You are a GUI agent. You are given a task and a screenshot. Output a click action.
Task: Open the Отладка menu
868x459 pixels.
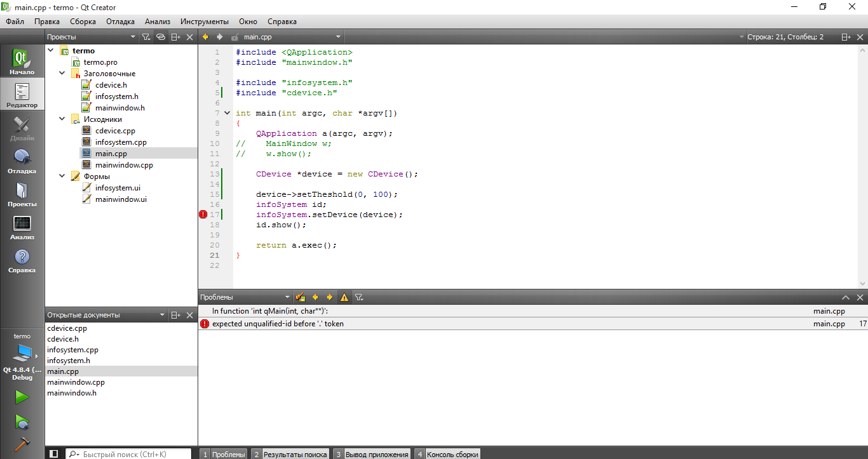tap(121, 22)
